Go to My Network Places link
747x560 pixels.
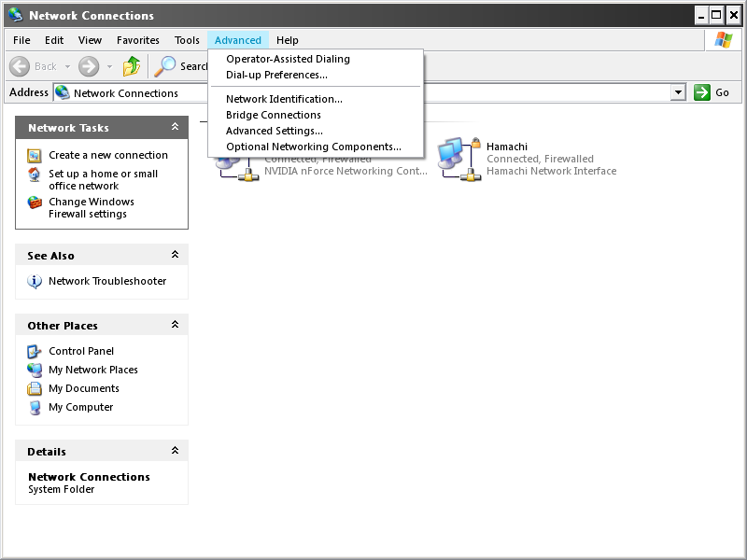coord(92,370)
